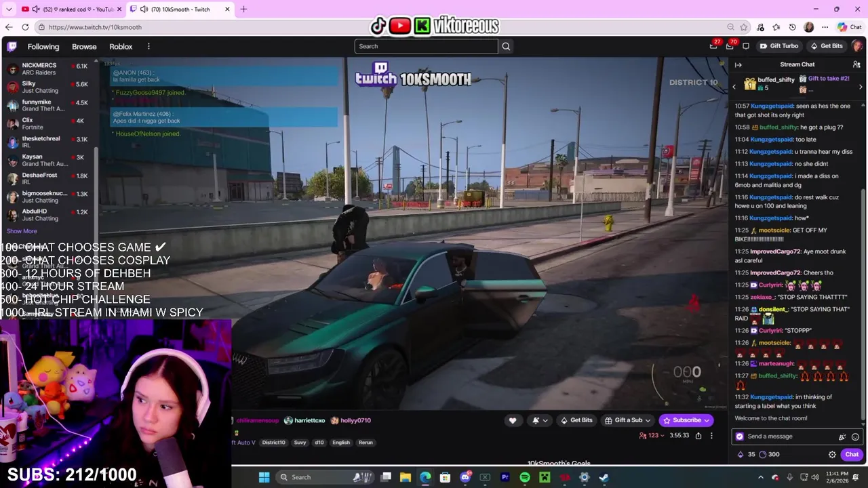Collapse the Stream Chat panel with the arrow icon
The height and width of the screenshot is (488, 868).
pyautogui.click(x=738, y=65)
